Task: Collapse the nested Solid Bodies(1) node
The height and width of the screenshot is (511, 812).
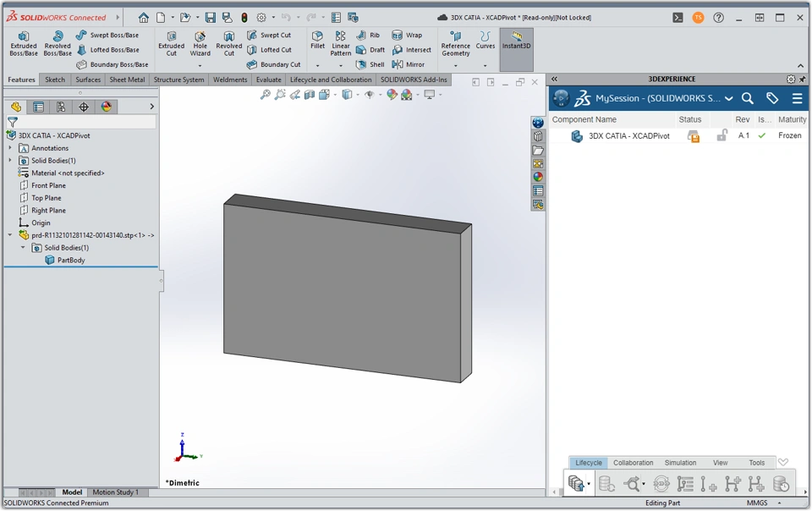Action: tap(23, 248)
